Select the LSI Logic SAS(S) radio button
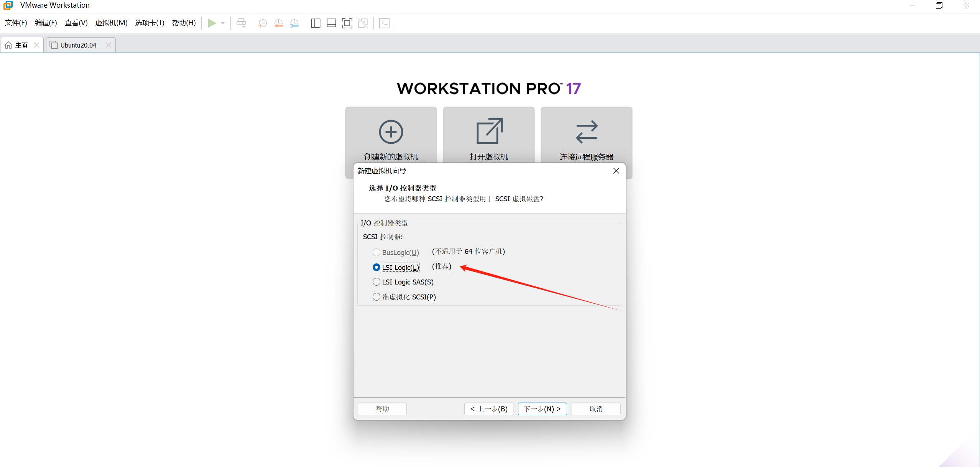This screenshot has height=467, width=980. point(377,282)
